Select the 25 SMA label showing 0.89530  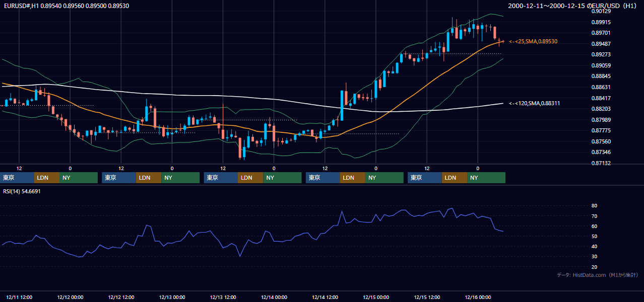point(533,41)
